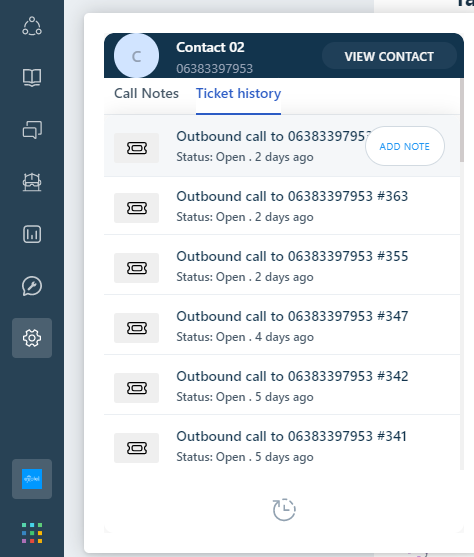Open the colorful app switcher grid
The height and width of the screenshot is (557, 474).
(x=32, y=533)
